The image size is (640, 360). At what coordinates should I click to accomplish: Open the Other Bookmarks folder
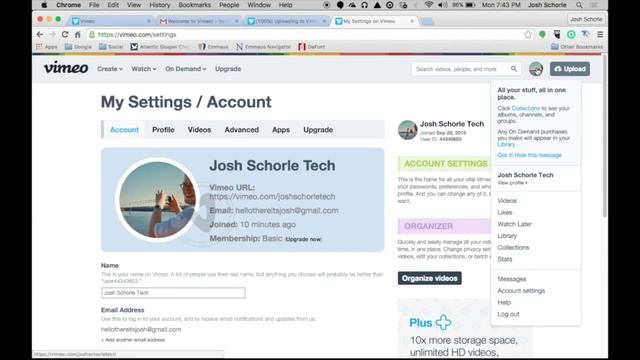(577, 47)
